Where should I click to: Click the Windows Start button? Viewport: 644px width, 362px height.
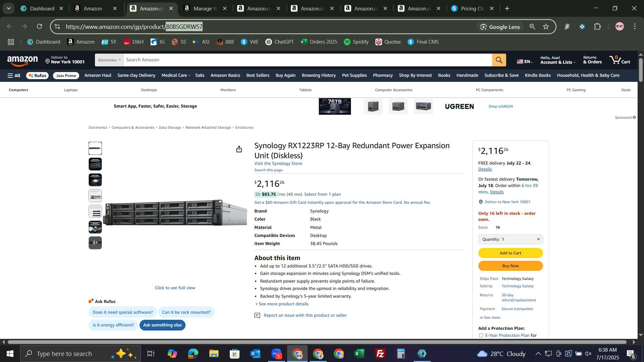pyautogui.click(x=10, y=354)
